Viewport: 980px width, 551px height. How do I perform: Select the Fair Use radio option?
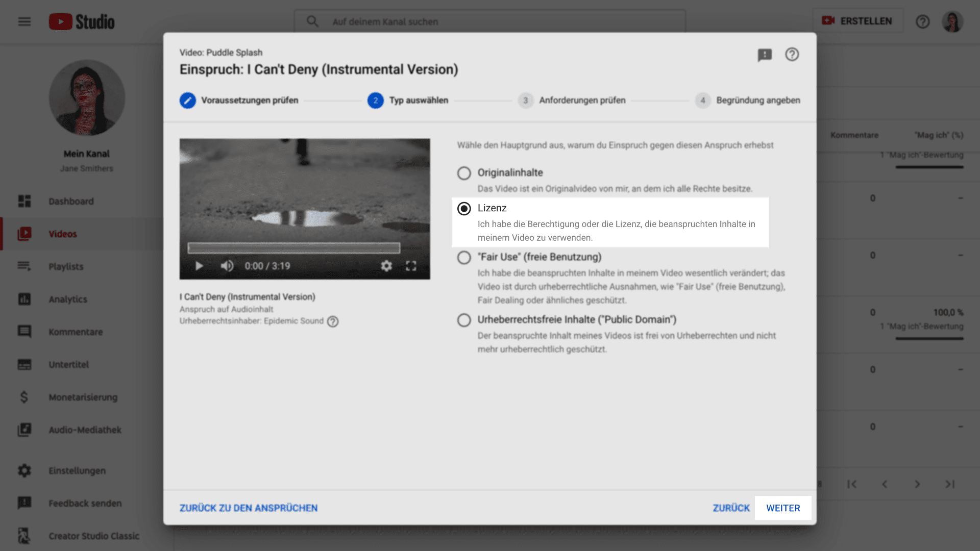[464, 258]
